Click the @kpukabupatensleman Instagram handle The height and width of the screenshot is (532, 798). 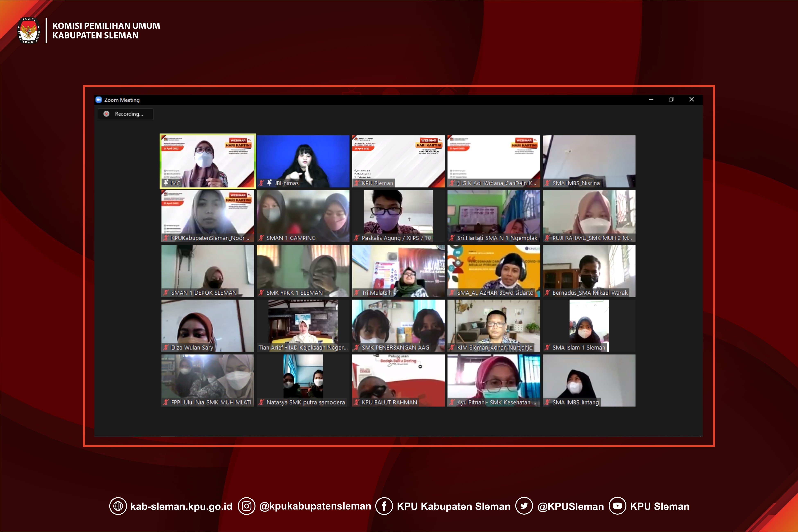(x=315, y=506)
